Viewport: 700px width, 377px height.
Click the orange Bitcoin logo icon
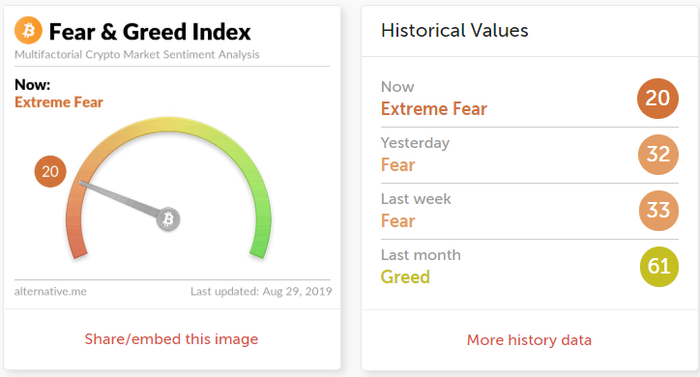pos(28,31)
